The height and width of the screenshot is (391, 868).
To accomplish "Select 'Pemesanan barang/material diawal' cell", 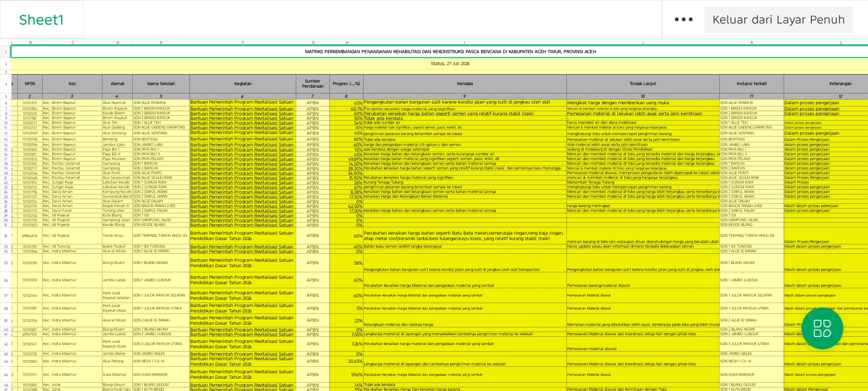I will pyautogui.click(x=643, y=280).
